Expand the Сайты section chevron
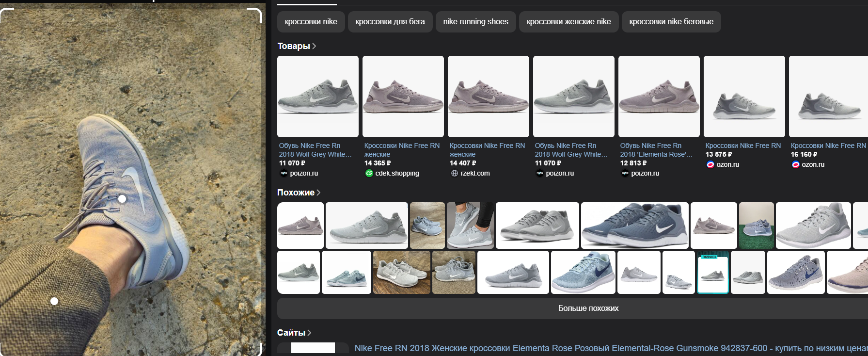The image size is (868, 356). tap(309, 333)
